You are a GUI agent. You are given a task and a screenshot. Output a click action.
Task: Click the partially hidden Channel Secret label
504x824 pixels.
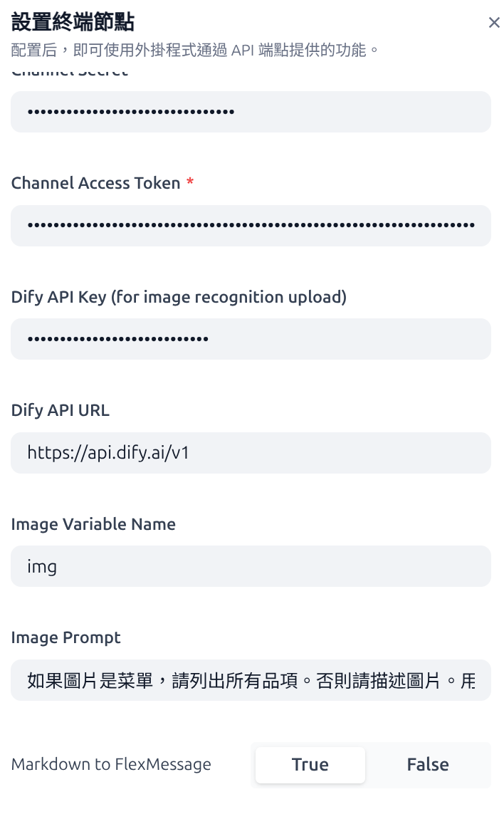pos(70,73)
